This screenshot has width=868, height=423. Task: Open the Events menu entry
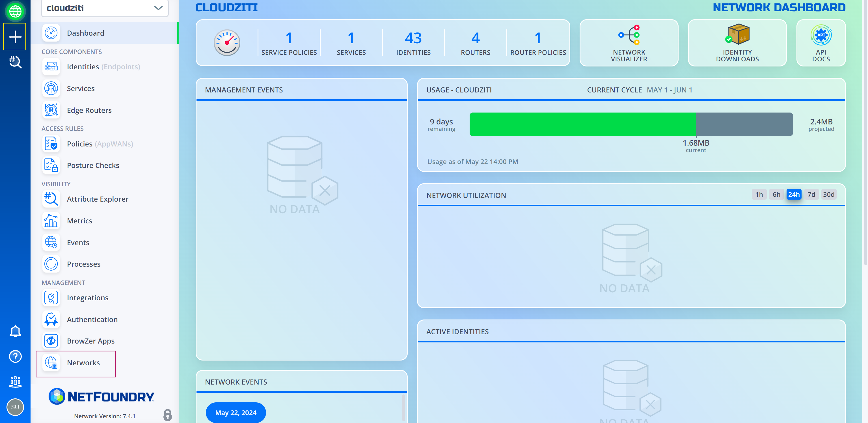coord(105,242)
